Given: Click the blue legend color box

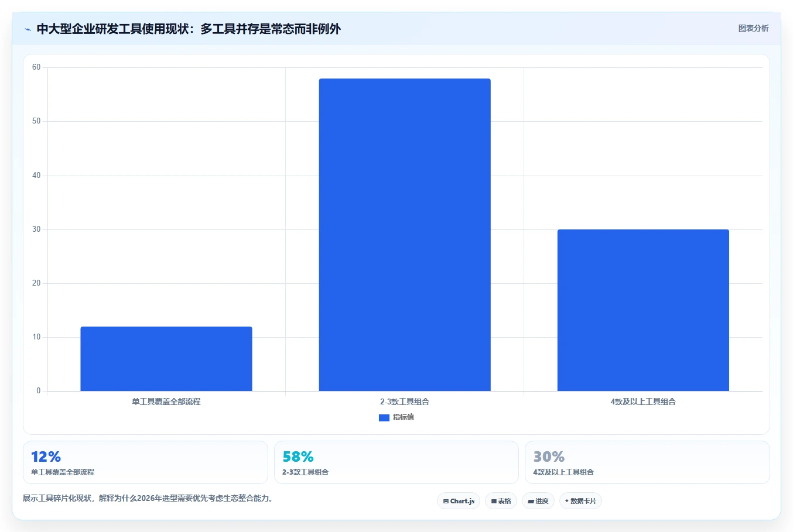Looking at the screenshot, I should (x=384, y=418).
